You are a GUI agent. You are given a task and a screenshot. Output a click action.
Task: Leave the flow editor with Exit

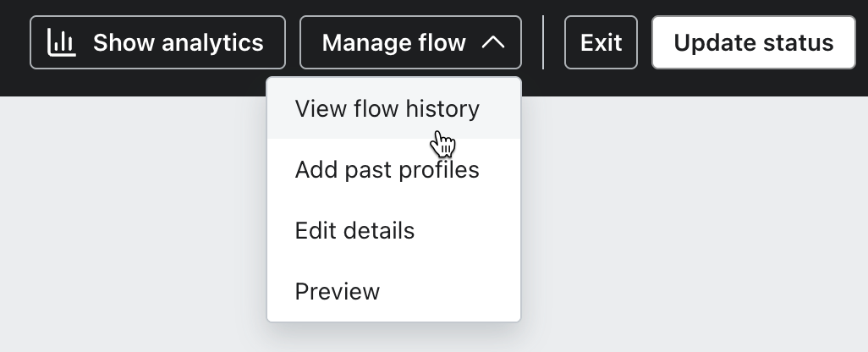point(601,42)
